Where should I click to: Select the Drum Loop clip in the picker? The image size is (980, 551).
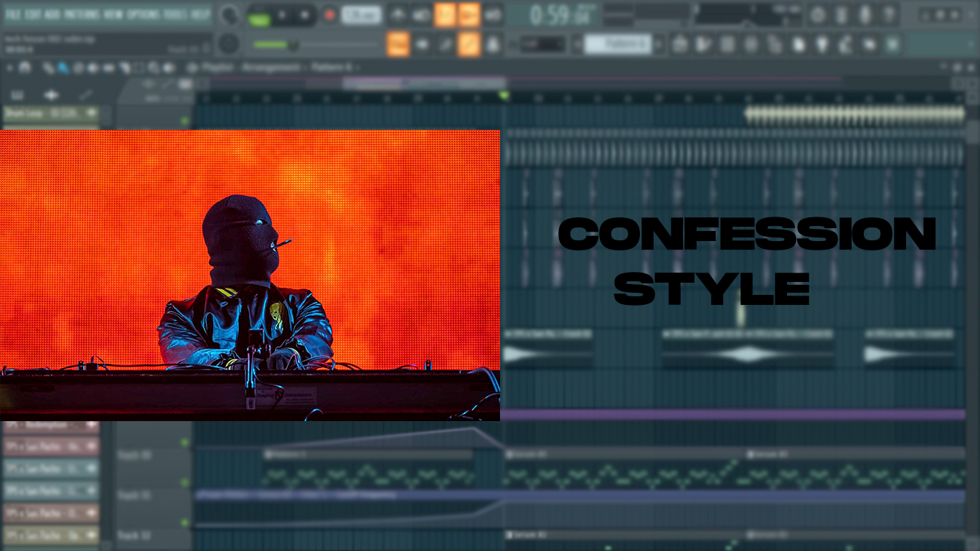(50, 113)
